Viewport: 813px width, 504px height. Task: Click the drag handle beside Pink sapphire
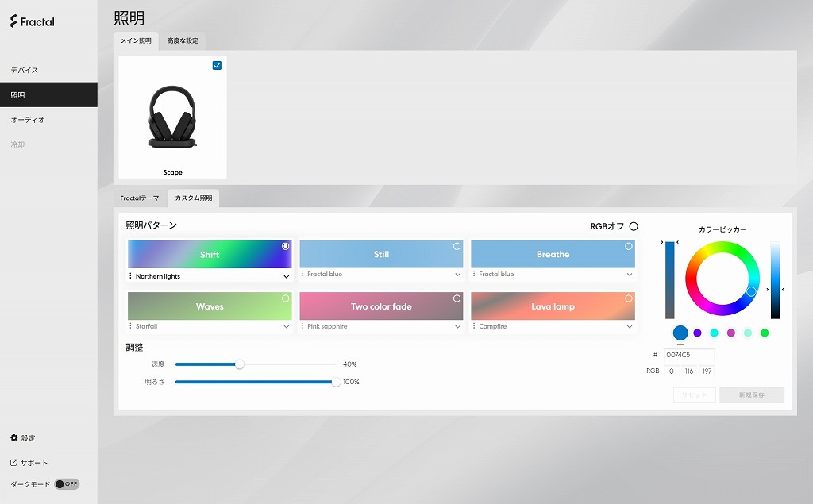tap(302, 326)
